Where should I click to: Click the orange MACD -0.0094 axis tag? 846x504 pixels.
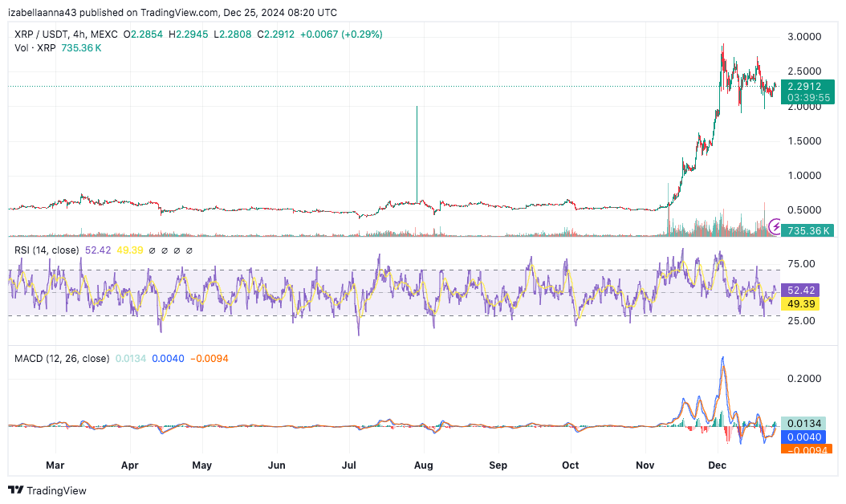(806, 450)
